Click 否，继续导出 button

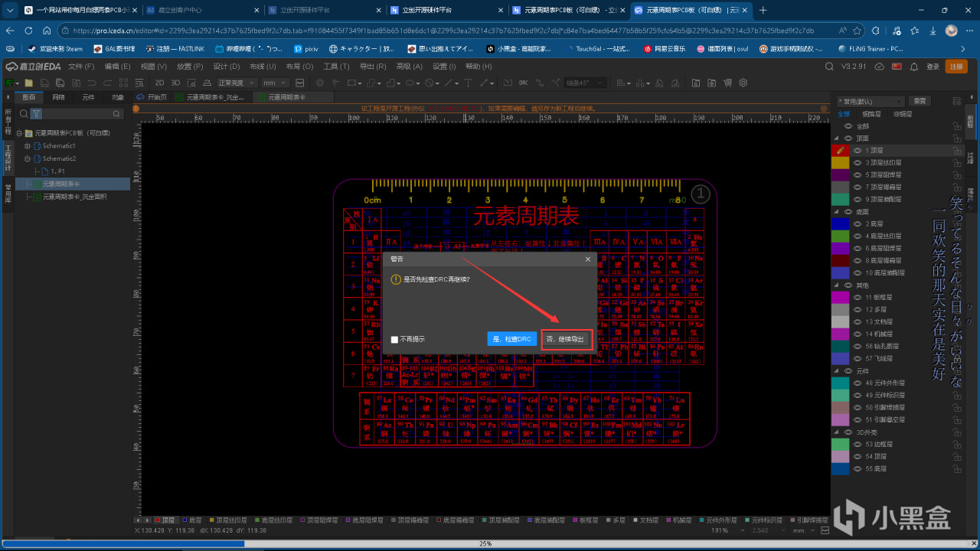(x=566, y=339)
